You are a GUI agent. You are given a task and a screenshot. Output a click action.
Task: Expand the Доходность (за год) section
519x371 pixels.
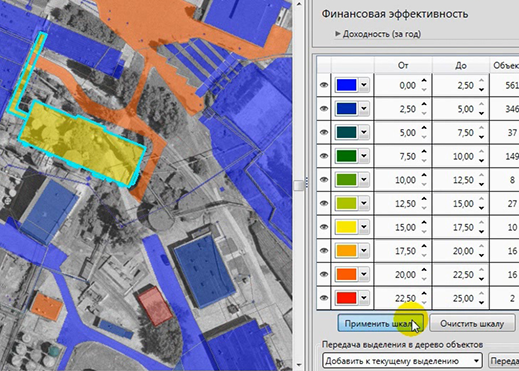coord(338,34)
